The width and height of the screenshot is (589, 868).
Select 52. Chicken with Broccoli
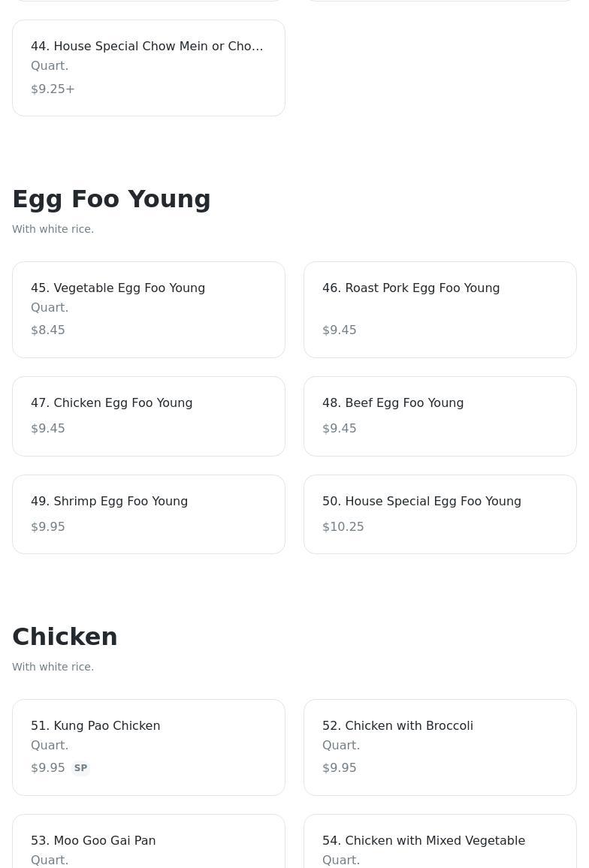[439, 747]
